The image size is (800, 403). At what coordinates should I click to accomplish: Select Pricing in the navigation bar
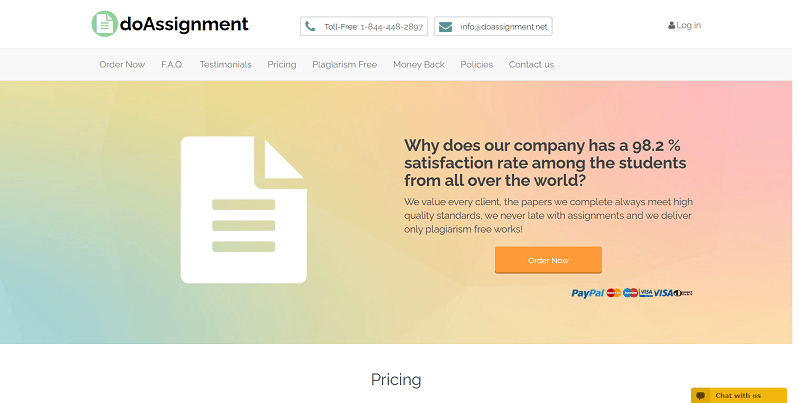point(282,64)
